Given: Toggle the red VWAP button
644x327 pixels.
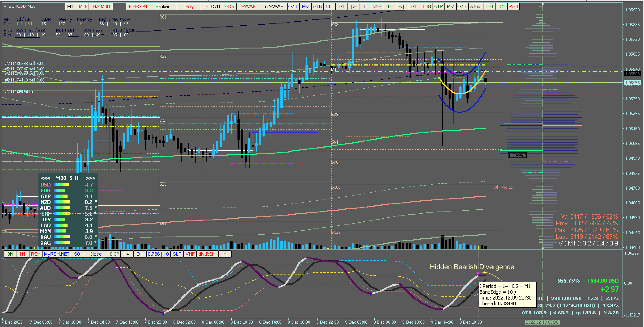Looking at the screenshot, I should 248,6.
